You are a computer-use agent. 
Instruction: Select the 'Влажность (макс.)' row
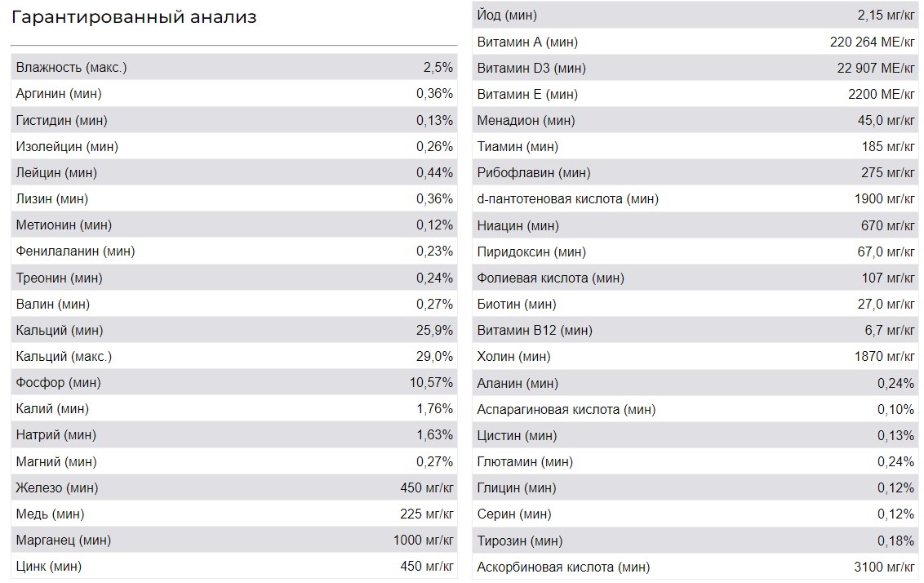pyautogui.click(x=234, y=67)
